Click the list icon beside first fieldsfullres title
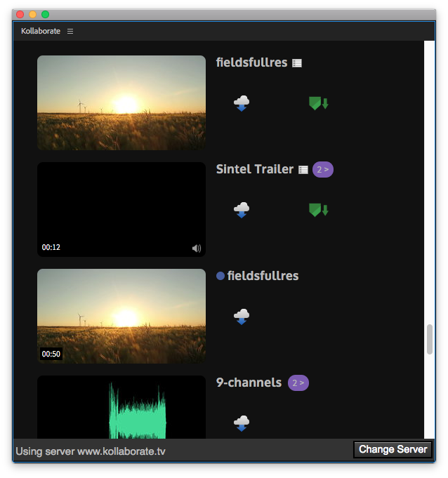Viewport: 448px width, 478px height. pos(297,63)
